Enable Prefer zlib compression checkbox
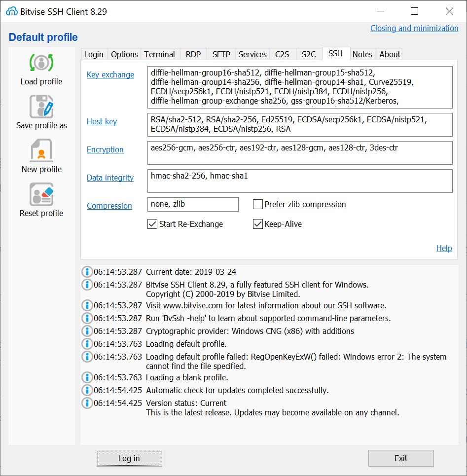 258,204
